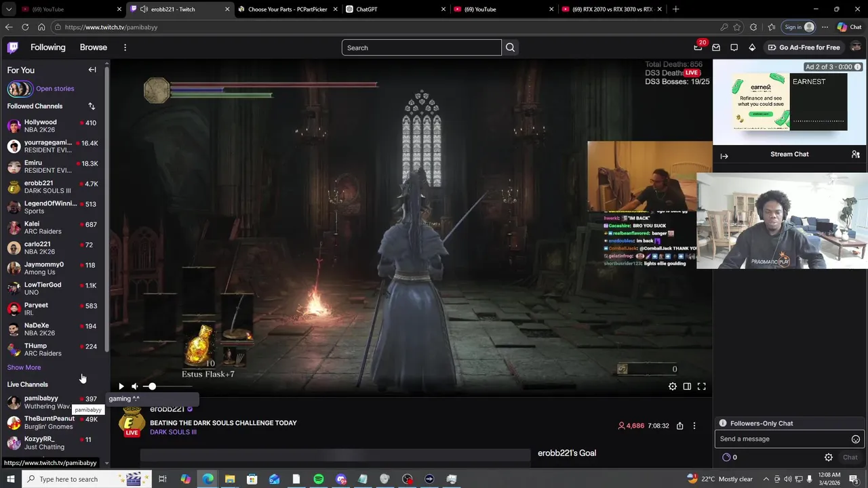The image size is (868, 488).
Task: Open KozyyRR_ Just Chatting channel
Action: point(54,443)
